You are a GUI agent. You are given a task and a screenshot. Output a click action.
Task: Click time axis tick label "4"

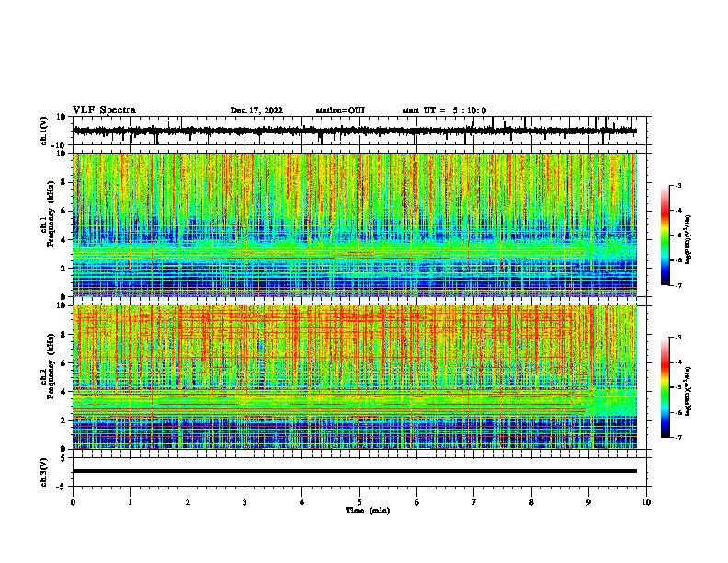pos(301,502)
